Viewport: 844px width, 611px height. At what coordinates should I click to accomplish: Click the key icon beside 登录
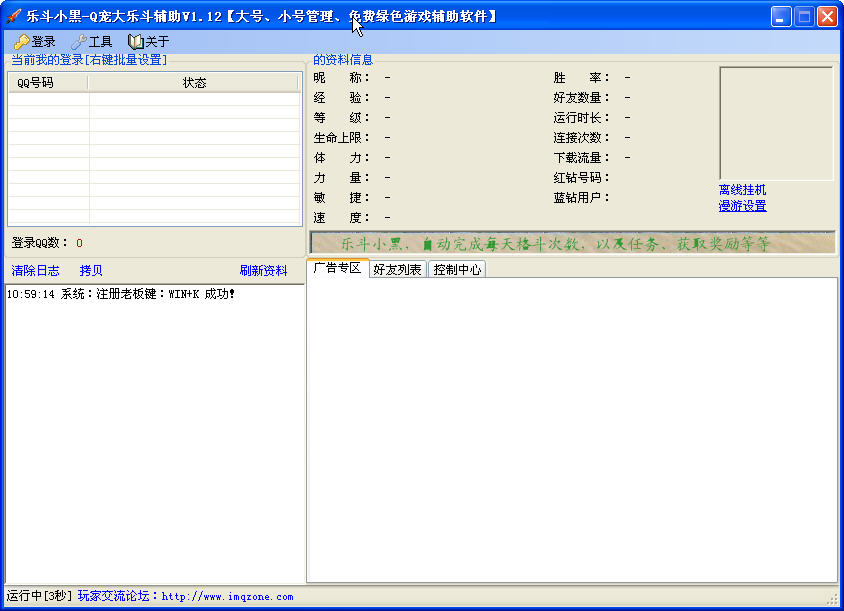pos(22,41)
